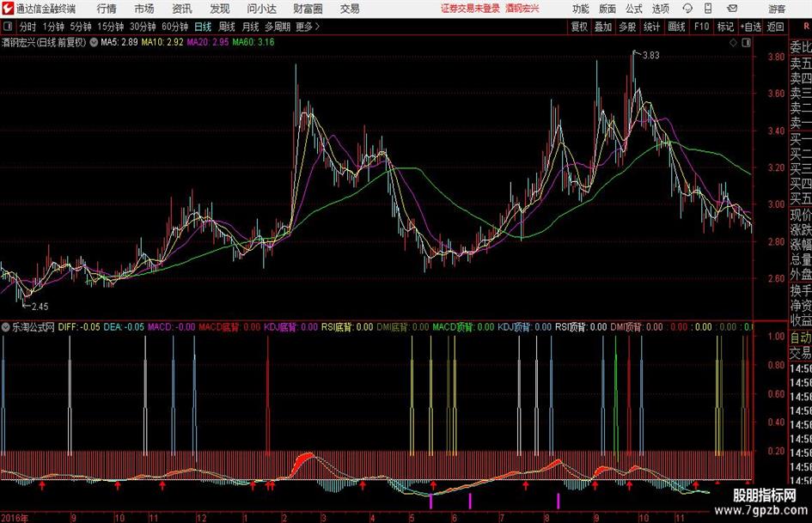Open the 交易 menu
The width and height of the screenshot is (812, 523).
tap(350, 9)
